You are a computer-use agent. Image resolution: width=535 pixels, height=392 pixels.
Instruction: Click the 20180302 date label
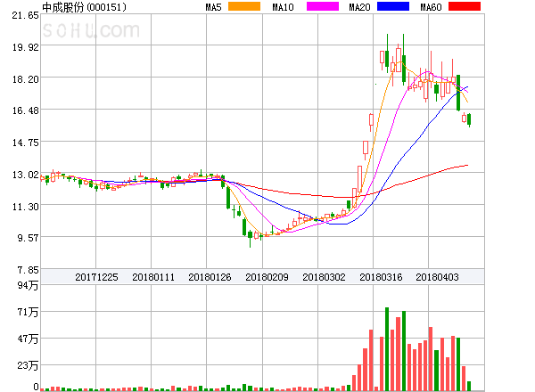(x=324, y=277)
